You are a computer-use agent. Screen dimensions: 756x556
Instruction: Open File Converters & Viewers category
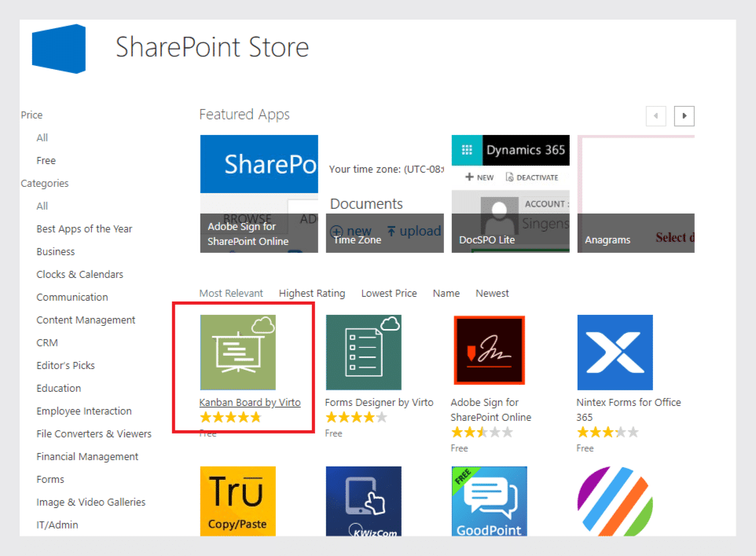coord(94,433)
